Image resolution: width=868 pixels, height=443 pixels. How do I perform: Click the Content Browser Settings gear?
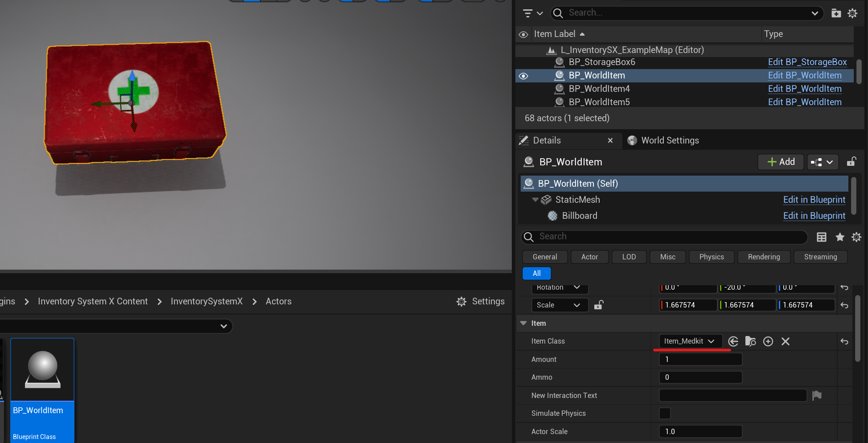tap(461, 302)
